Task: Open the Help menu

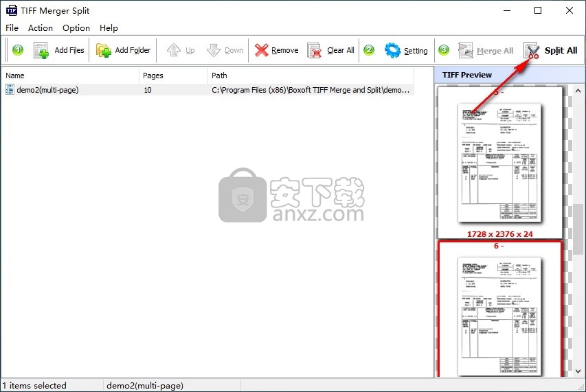Action: [109, 28]
